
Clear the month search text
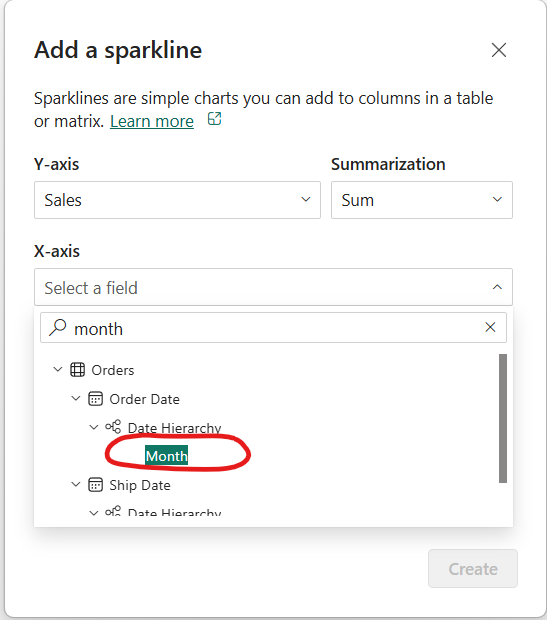pos(490,327)
